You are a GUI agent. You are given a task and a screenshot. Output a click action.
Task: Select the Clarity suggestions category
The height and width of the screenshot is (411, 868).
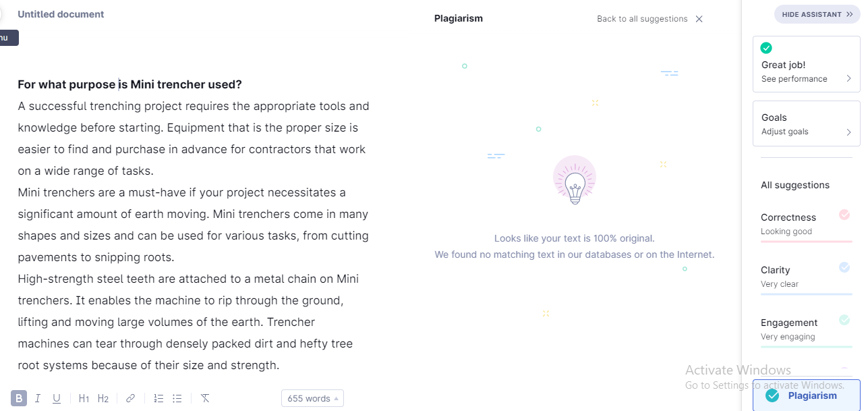coord(805,277)
